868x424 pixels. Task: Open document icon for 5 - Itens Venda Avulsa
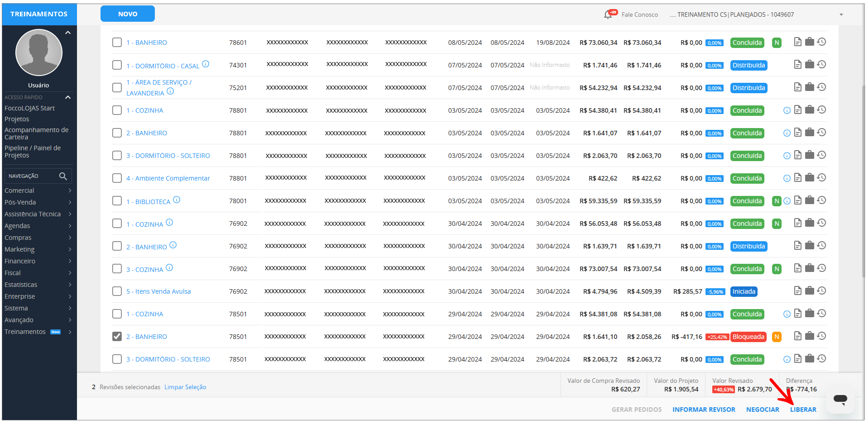798,291
